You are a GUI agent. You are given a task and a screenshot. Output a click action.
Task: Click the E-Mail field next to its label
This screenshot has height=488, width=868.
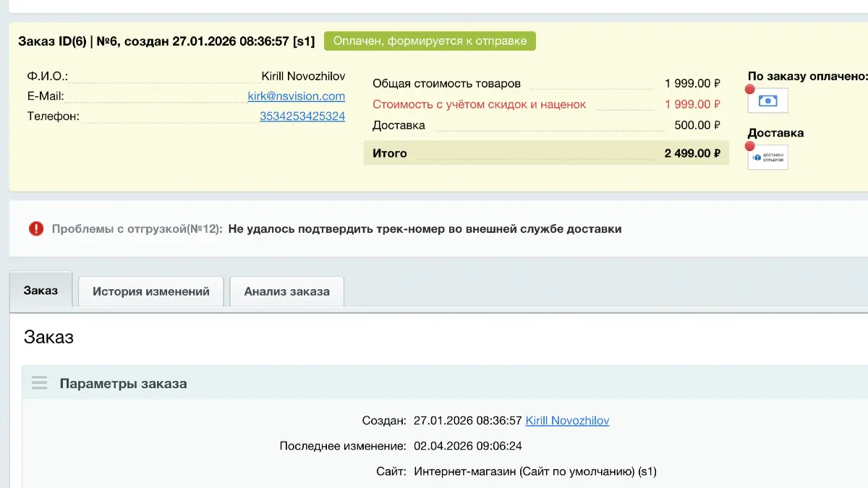(x=181, y=95)
